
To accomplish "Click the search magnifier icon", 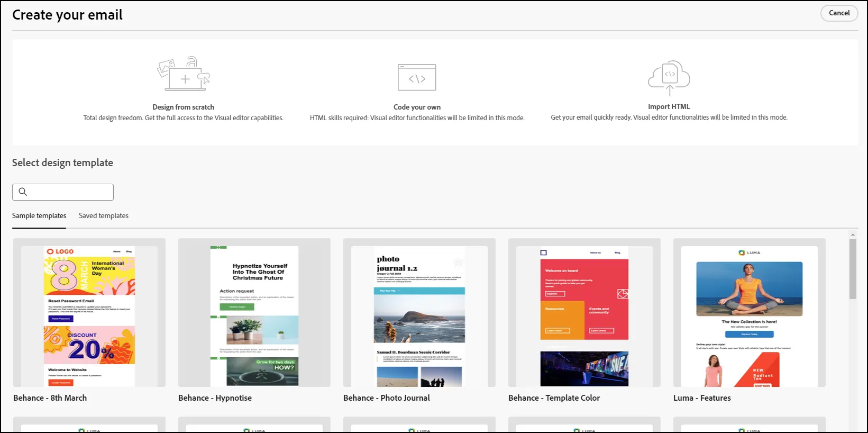I will pos(23,192).
